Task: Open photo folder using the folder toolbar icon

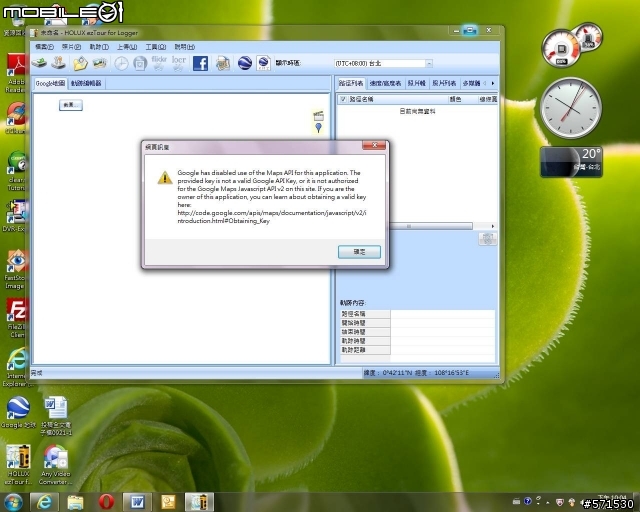Action: click(x=80, y=63)
